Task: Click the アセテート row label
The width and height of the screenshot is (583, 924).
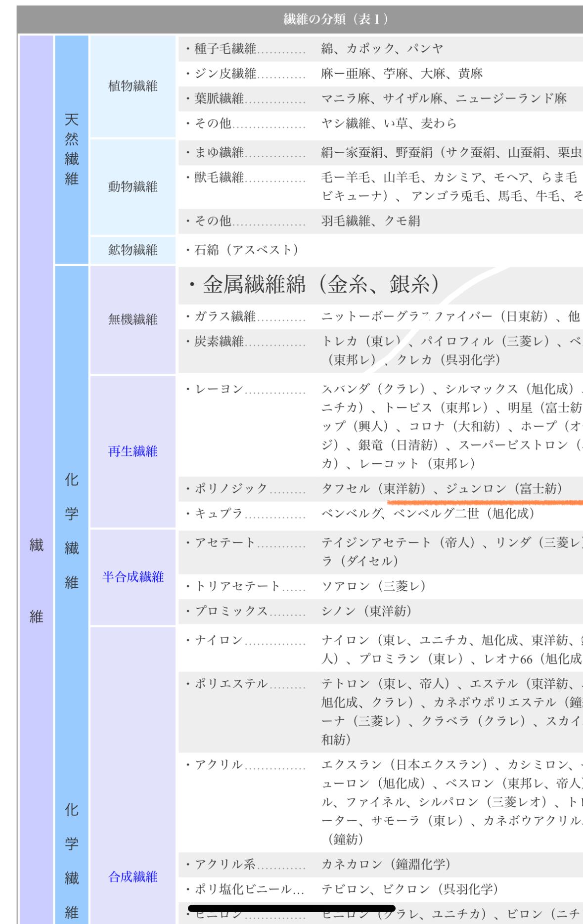Action: [225, 542]
